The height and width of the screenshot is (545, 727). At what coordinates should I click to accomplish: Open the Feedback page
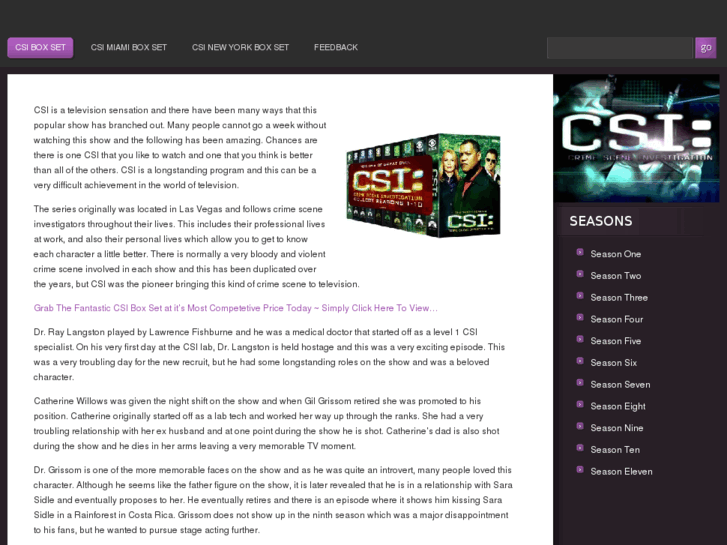336,47
